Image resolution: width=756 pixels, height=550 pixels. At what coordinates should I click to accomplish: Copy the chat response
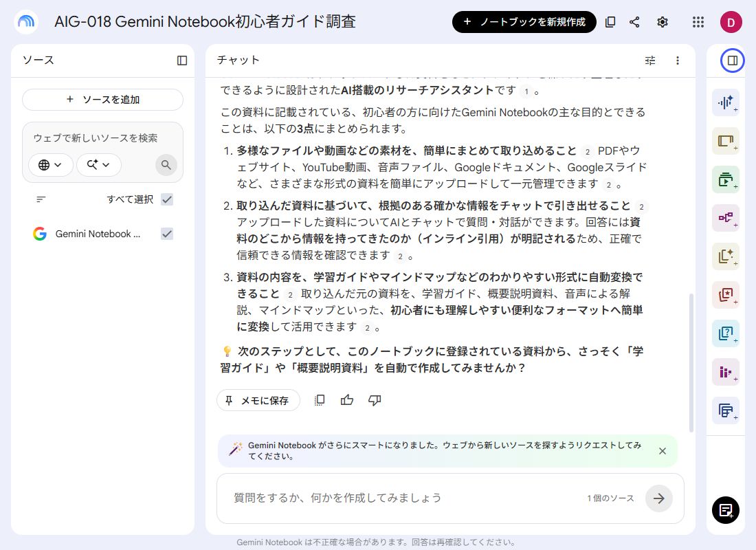[319, 400]
